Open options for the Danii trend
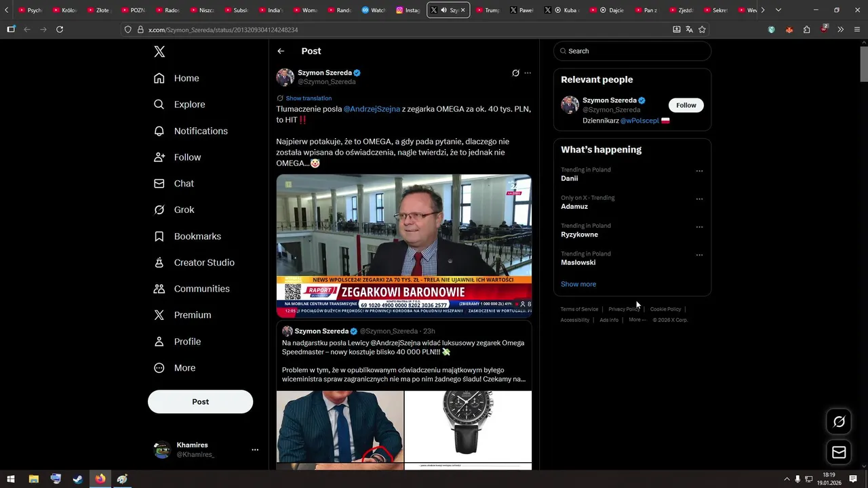The image size is (868, 488). (699, 171)
